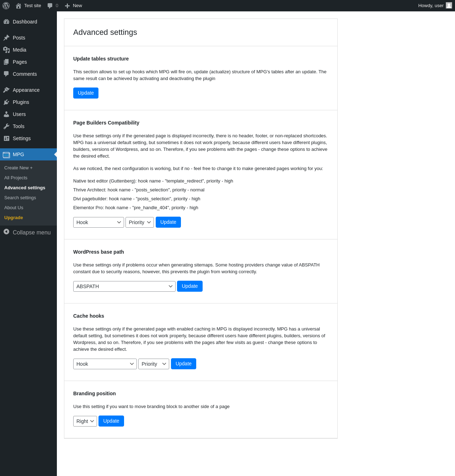This screenshot has height=476, width=455.
Task: Click the Plugins plug icon
Action: pos(6,102)
